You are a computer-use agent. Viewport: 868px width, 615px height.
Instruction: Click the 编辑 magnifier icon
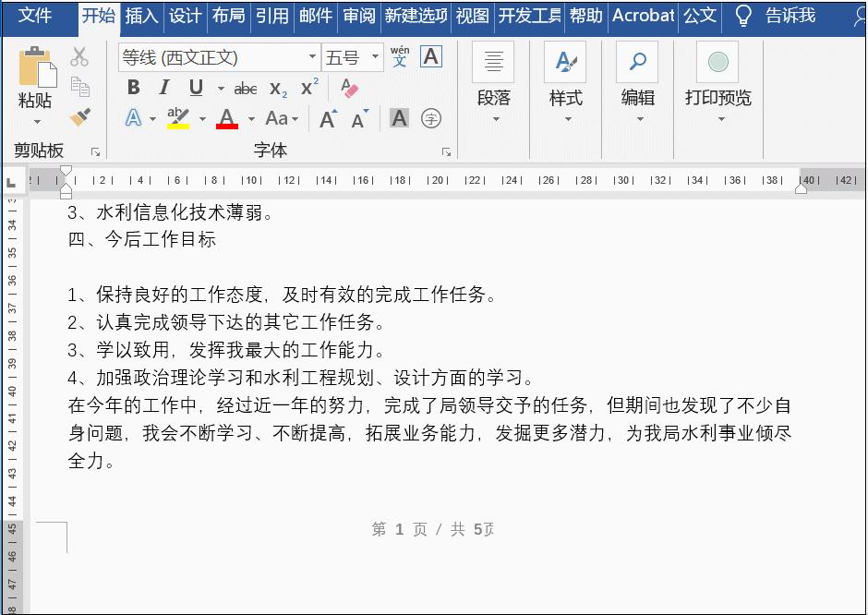(x=637, y=61)
